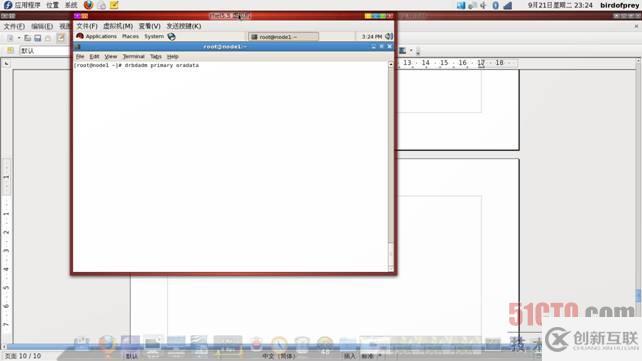
Task: Click 默认 page style in the status bar
Action: [x=131, y=356]
